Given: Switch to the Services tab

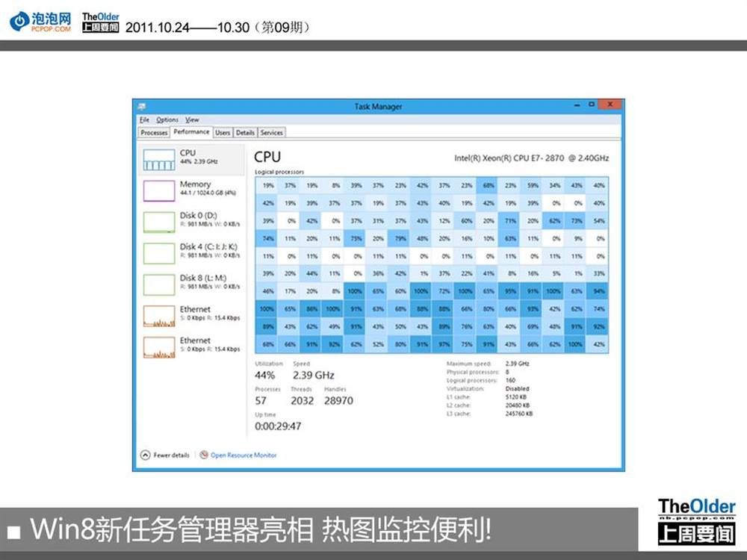Looking at the screenshot, I should [x=271, y=132].
